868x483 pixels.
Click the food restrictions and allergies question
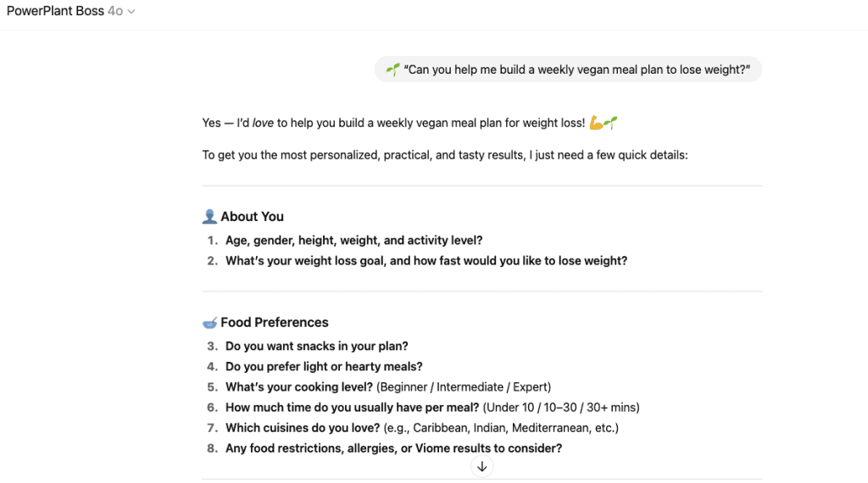pyautogui.click(x=393, y=448)
